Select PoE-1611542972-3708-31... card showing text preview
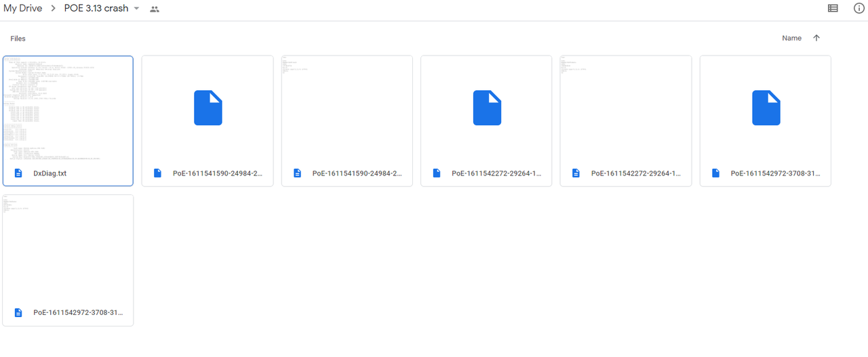868x357 pixels. pyautogui.click(x=68, y=260)
